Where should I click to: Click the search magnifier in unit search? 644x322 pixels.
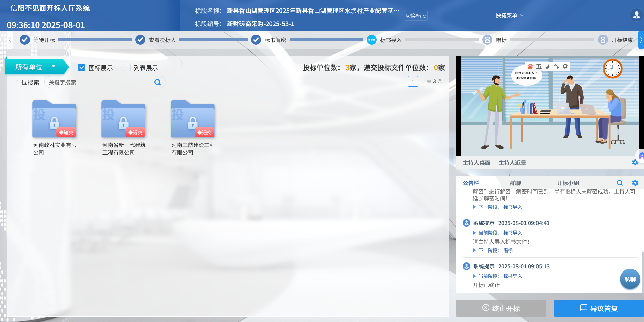click(x=158, y=82)
